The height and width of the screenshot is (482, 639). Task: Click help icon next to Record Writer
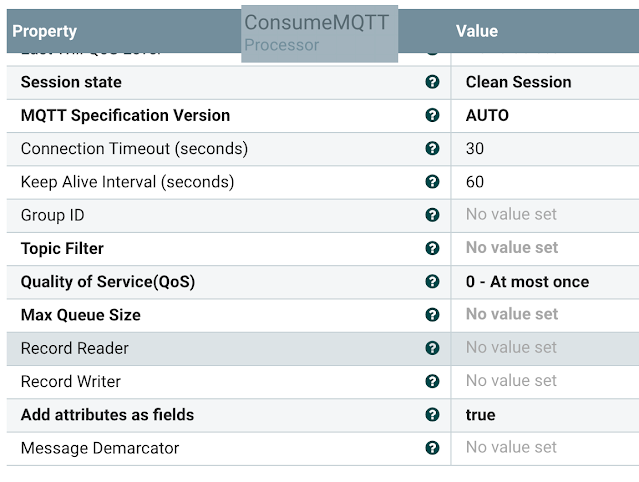432,381
